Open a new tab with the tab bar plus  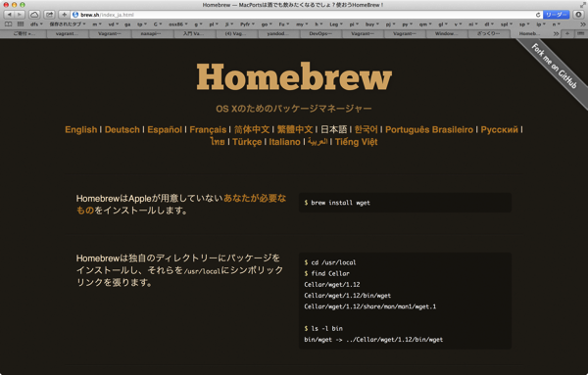(567, 33)
